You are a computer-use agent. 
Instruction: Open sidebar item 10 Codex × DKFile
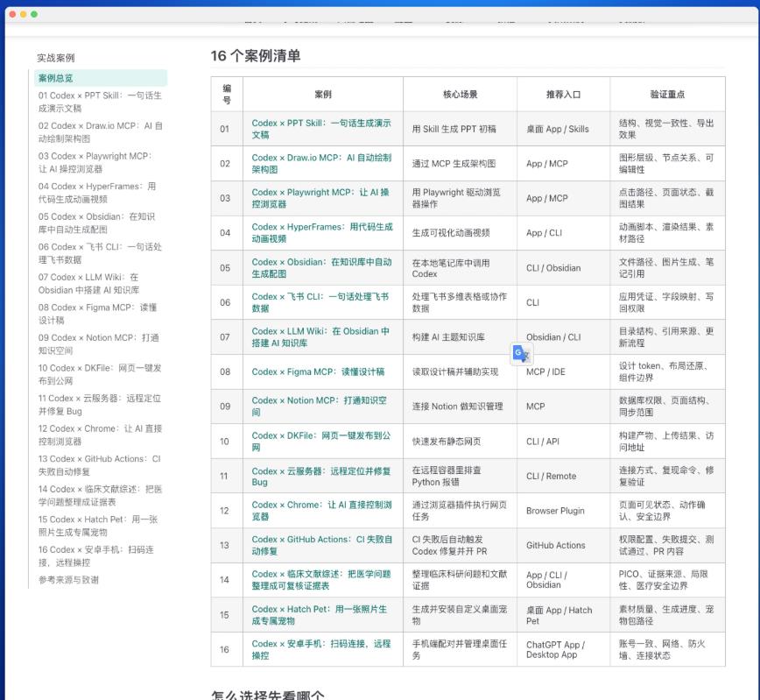pos(101,374)
